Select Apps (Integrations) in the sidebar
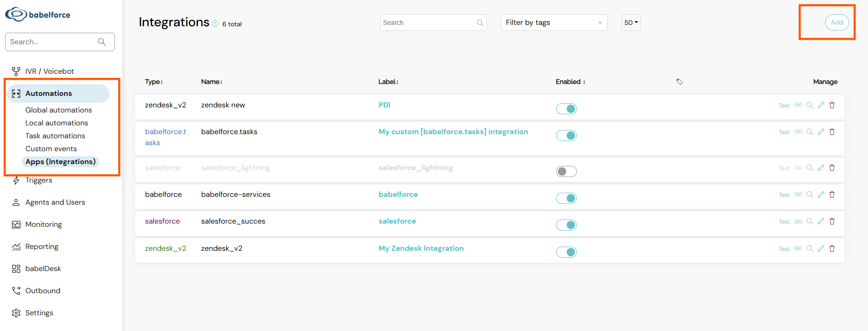This screenshot has height=331, width=868. tap(60, 162)
